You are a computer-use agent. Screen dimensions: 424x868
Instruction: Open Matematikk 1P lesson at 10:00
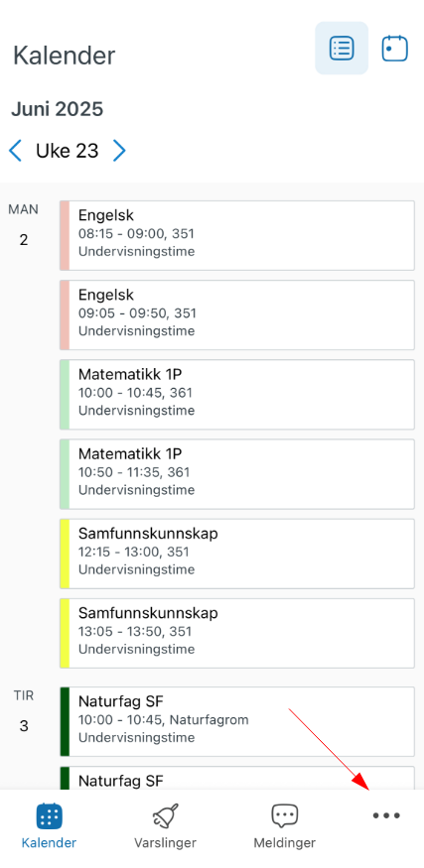237,395
